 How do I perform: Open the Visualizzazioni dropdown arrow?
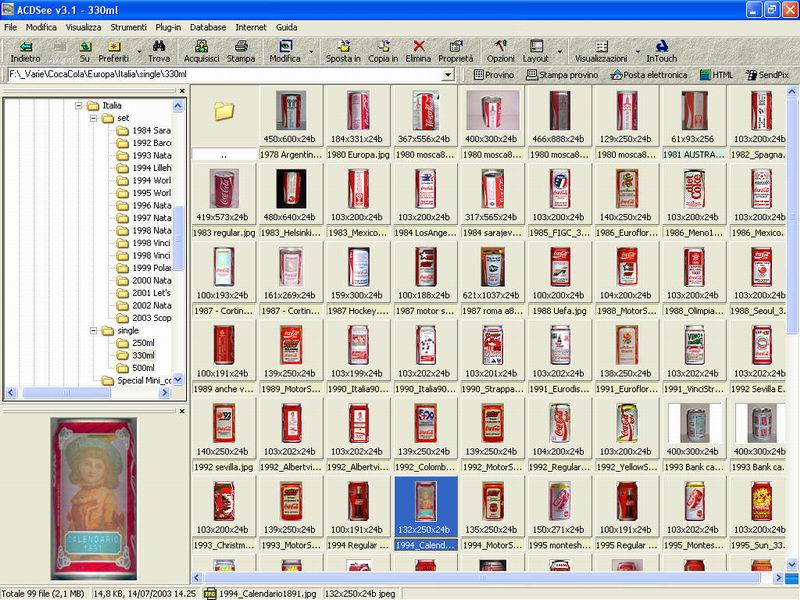[637, 52]
